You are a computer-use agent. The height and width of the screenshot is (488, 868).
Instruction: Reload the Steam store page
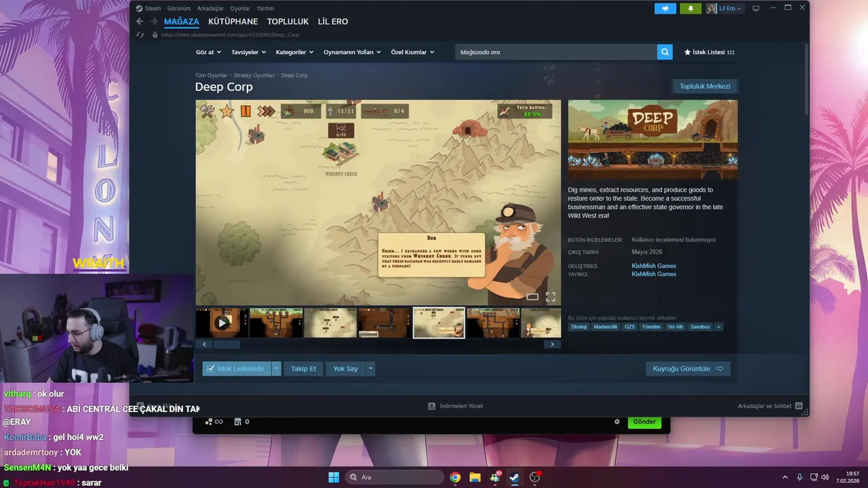click(x=140, y=35)
